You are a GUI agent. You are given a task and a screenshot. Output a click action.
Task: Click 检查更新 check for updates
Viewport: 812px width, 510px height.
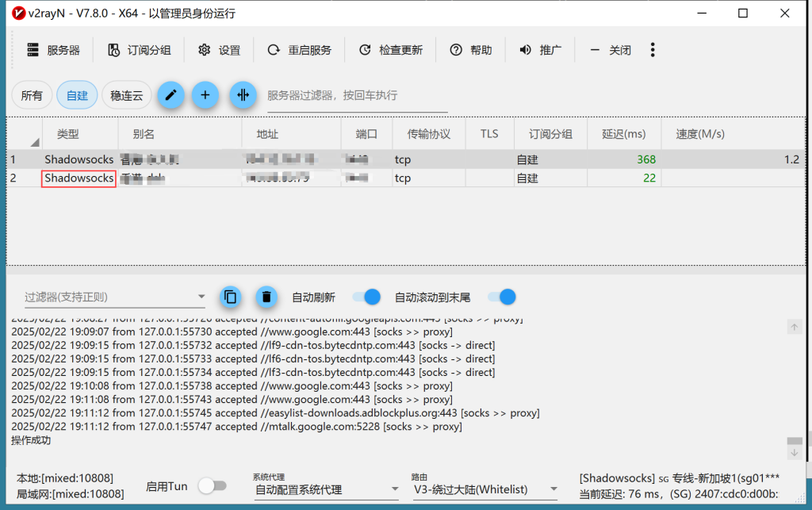pos(391,50)
